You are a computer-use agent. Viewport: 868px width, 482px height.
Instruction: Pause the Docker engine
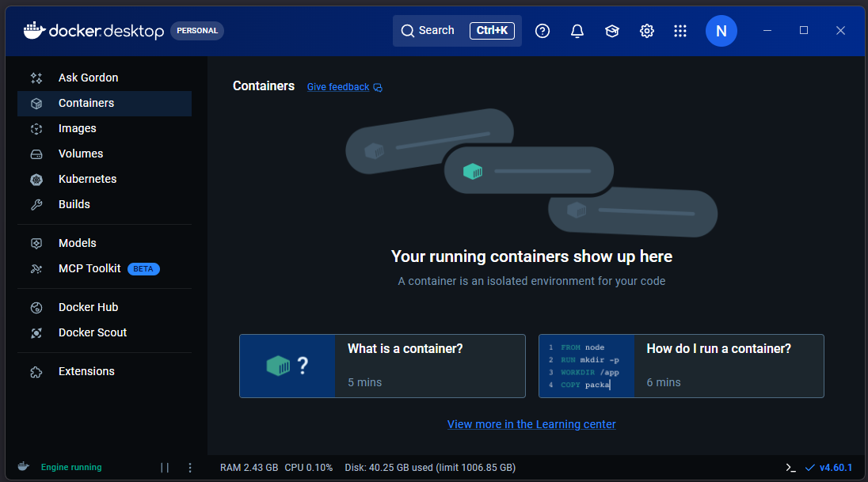point(165,468)
